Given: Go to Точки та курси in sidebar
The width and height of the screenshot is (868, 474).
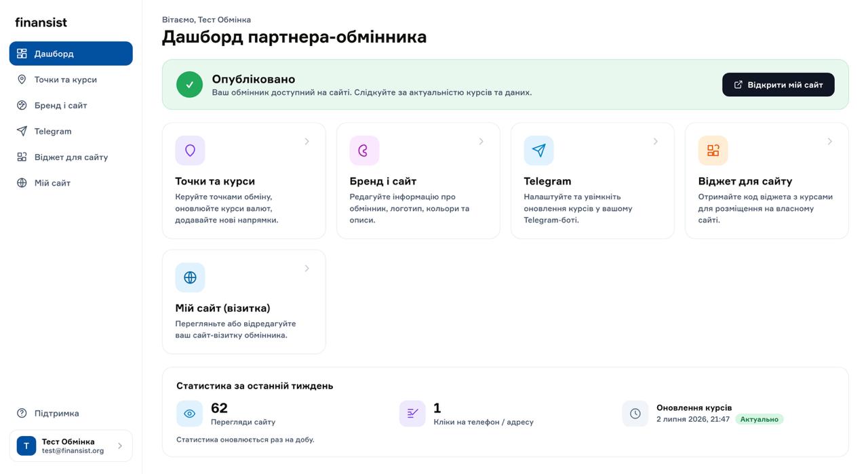Looking at the screenshot, I should click(x=71, y=79).
